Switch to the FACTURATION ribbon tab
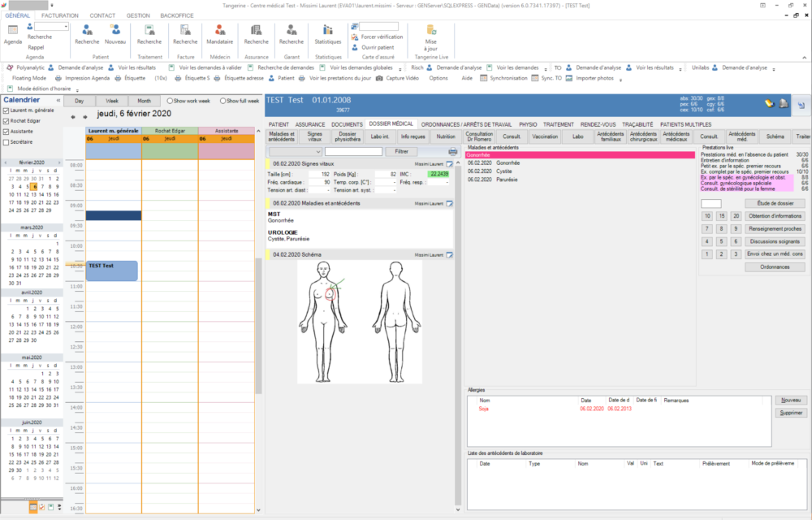Screen dimensions: 812x520 pyautogui.click(x=60, y=15)
